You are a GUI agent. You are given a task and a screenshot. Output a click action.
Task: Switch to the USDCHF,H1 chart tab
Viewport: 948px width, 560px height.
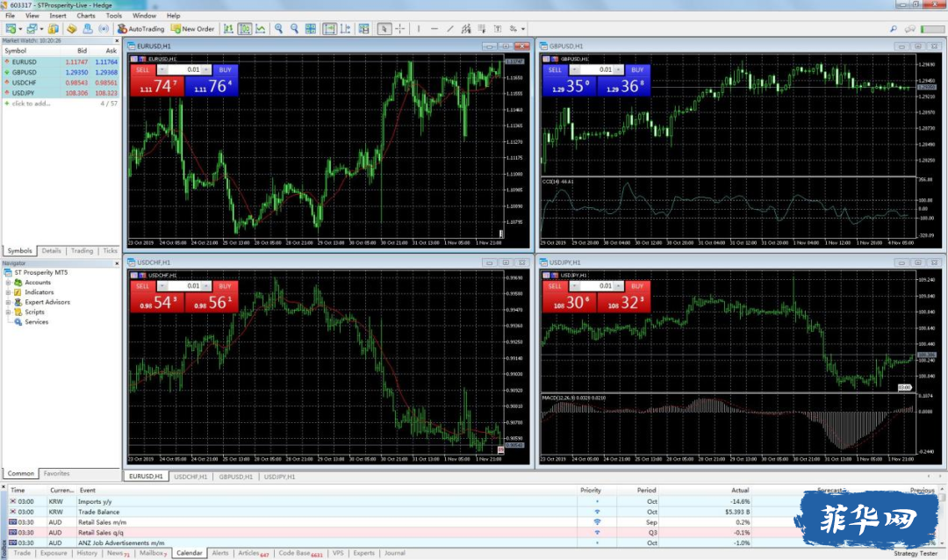tap(190, 477)
